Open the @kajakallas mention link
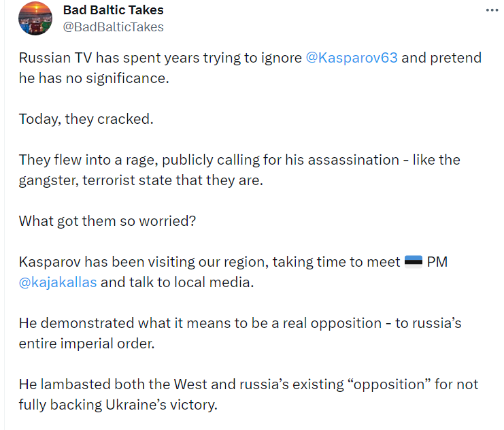504x430 pixels. coord(58,282)
